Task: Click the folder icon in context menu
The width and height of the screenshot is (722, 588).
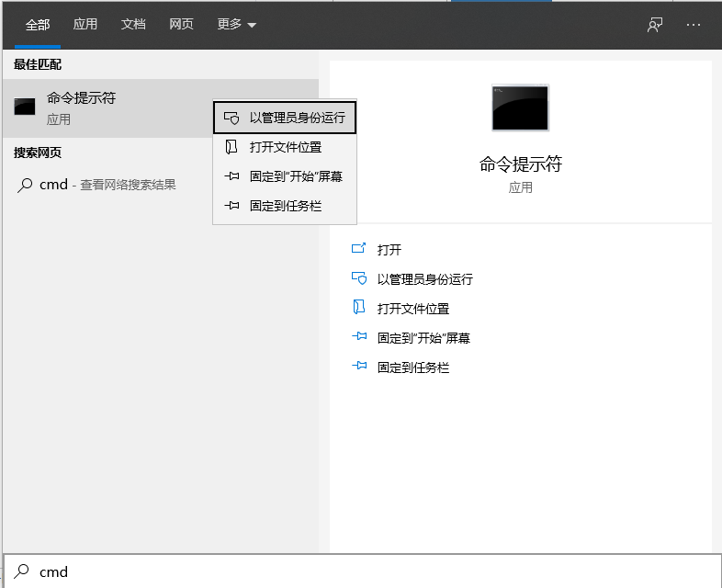Action: tap(231, 147)
